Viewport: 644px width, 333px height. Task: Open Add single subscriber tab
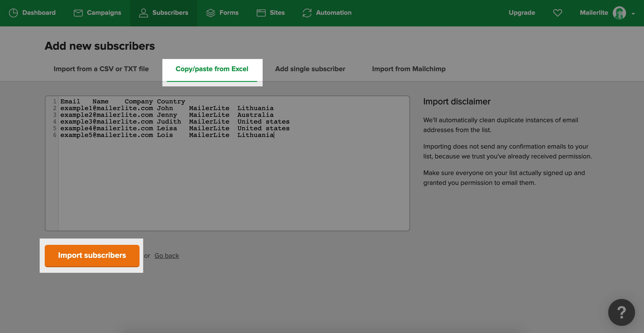click(x=310, y=69)
